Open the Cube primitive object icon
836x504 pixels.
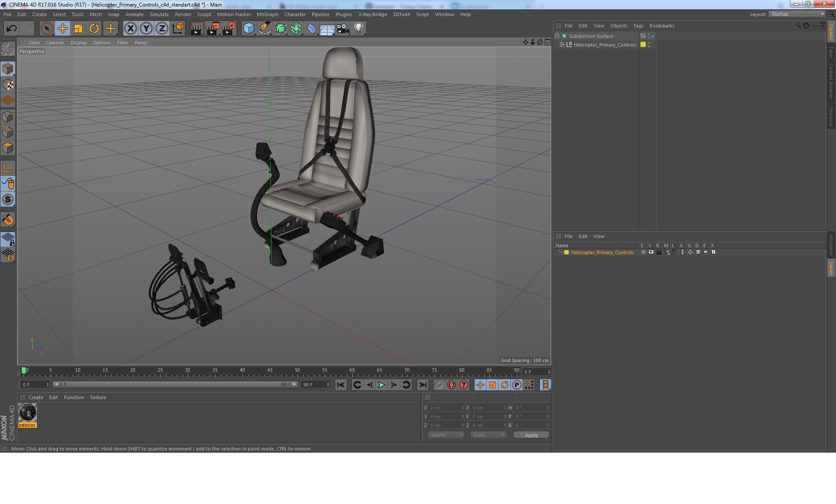(x=249, y=29)
